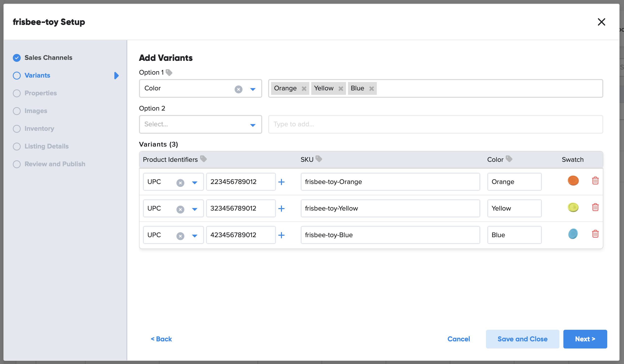This screenshot has width=624, height=364.
Task: Click the completed checkmark for Sales Channels
Action: click(17, 58)
